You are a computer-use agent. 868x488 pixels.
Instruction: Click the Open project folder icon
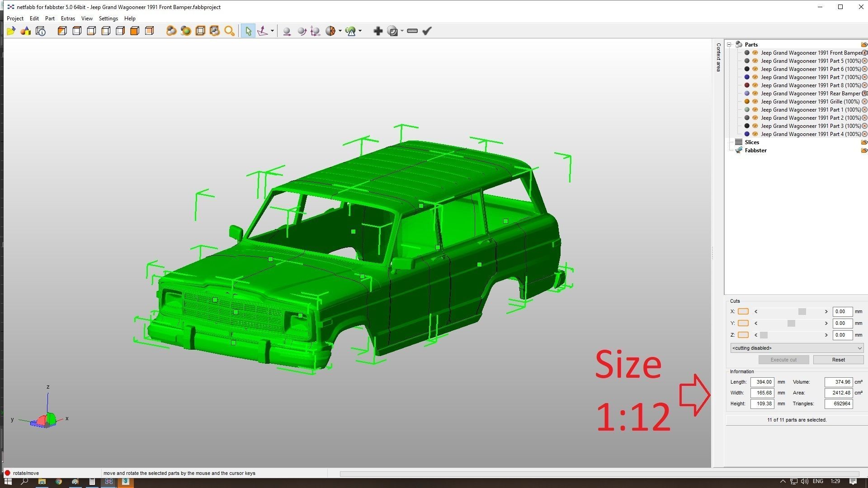[x=11, y=31]
